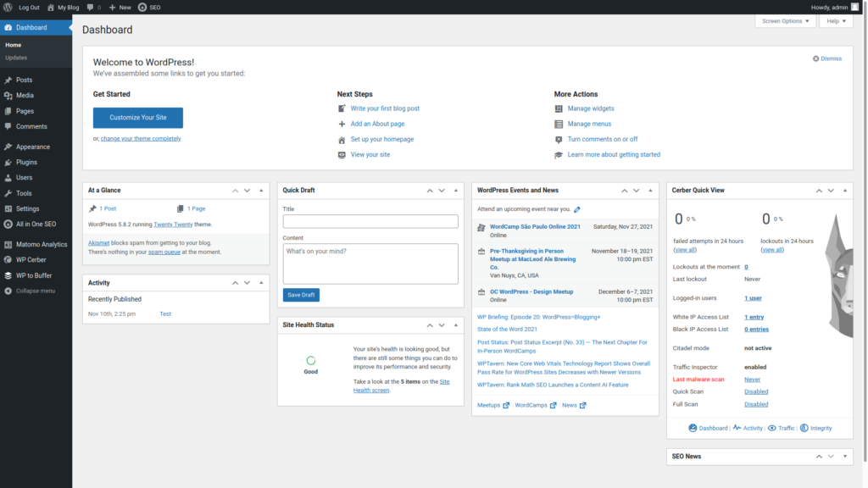This screenshot has width=868, height=488.
Task: Dismiss the Welcome panel
Action: (x=827, y=58)
